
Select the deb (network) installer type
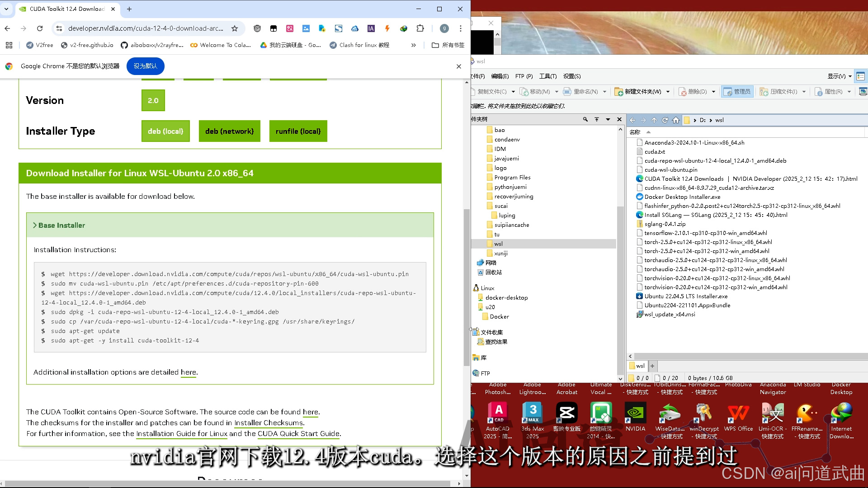tap(229, 131)
